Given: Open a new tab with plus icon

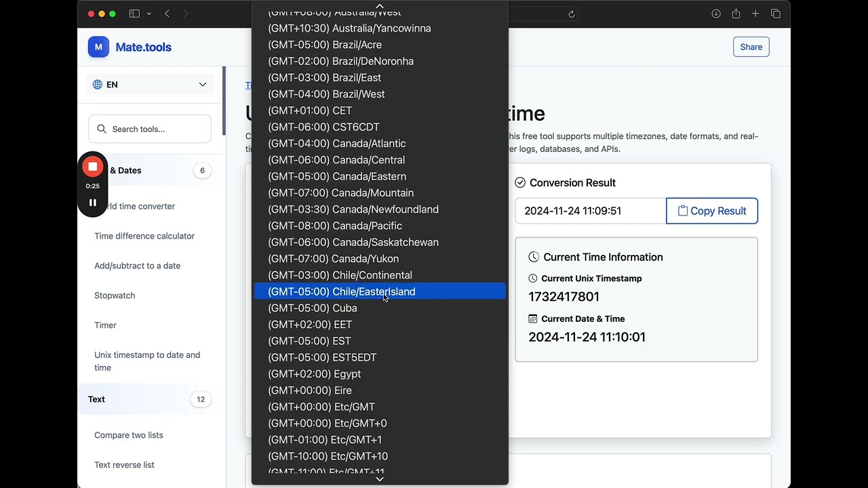Looking at the screenshot, I should click(755, 14).
